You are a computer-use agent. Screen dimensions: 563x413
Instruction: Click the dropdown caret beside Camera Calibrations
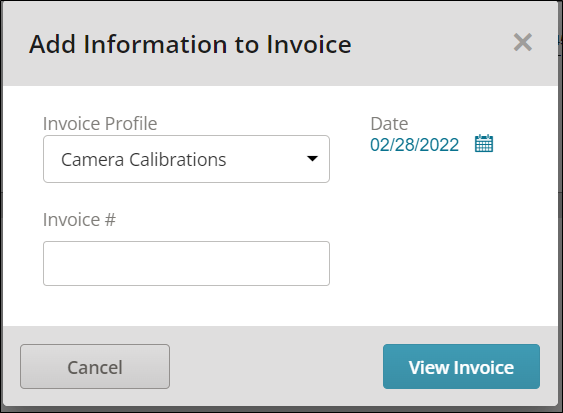[x=312, y=158]
